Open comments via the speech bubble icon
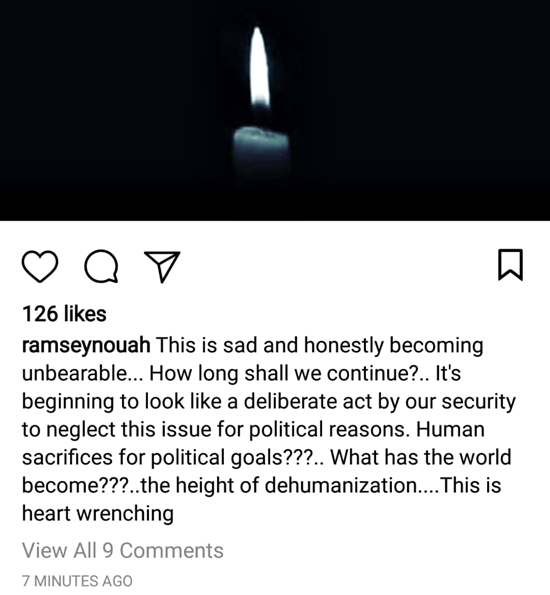 pyautogui.click(x=101, y=266)
